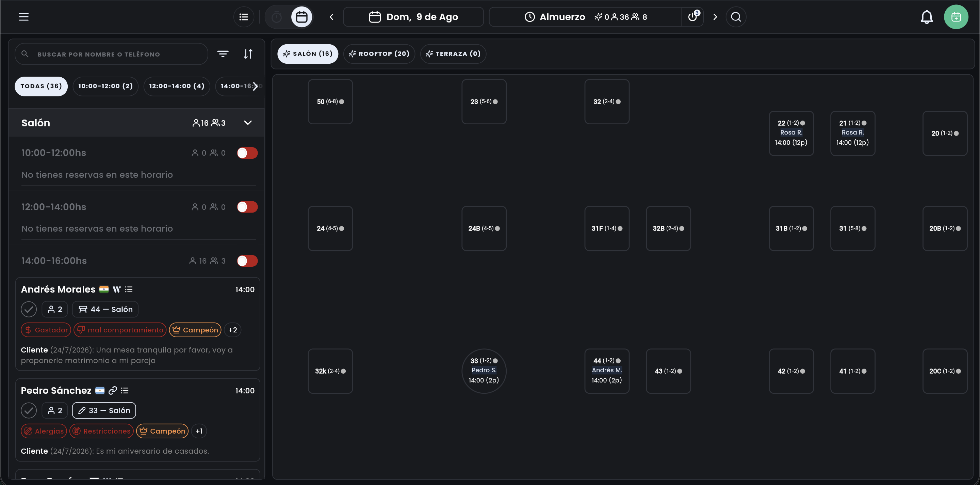
Task: Click the mal comportamiento tag
Action: (x=120, y=330)
